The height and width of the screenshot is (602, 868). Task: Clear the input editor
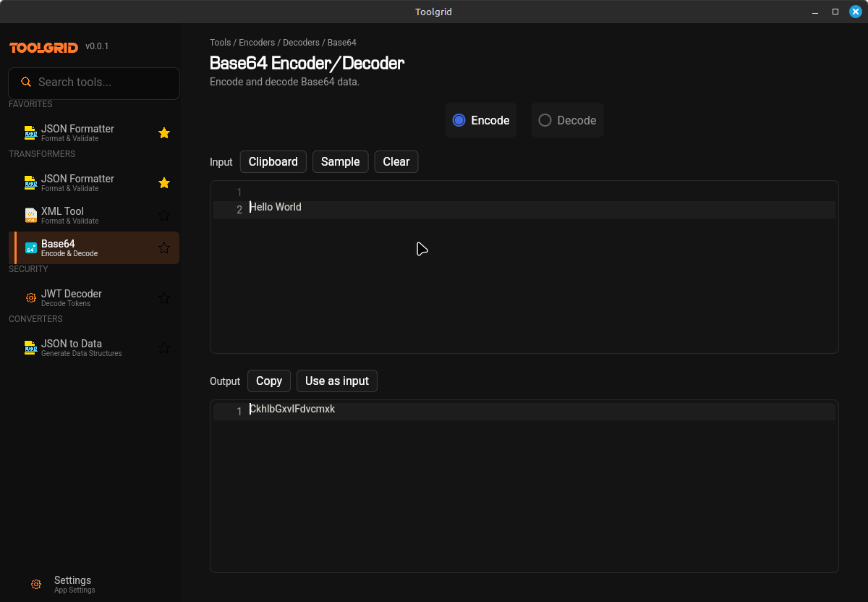click(396, 161)
